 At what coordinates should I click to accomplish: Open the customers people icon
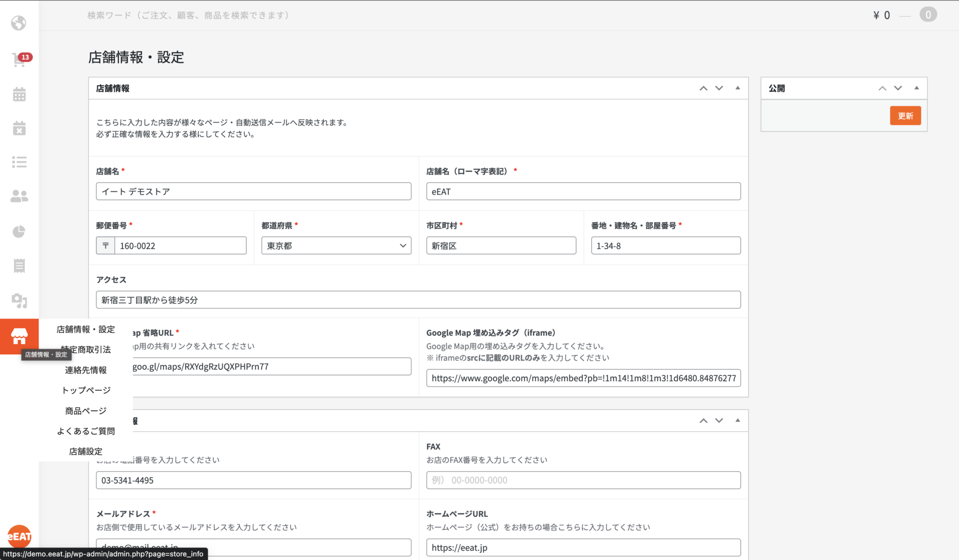point(19,196)
